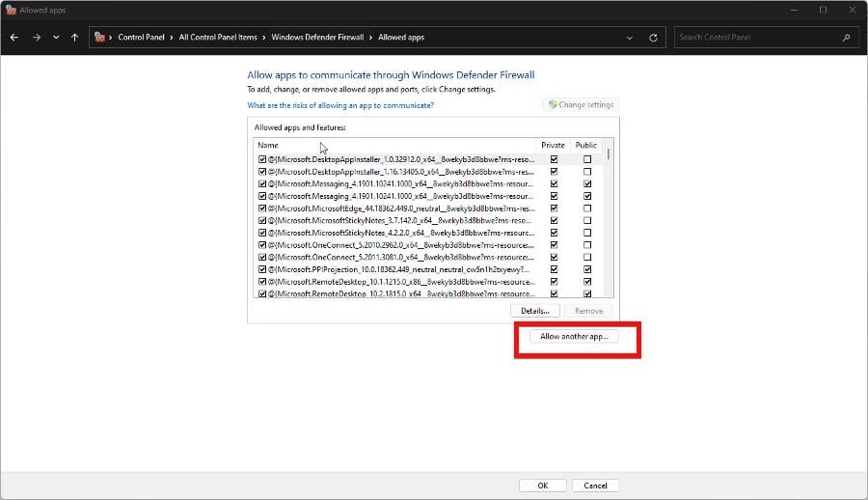Uncheck StickyNotes 3.7.142.0 name checkbox

coord(262,220)
